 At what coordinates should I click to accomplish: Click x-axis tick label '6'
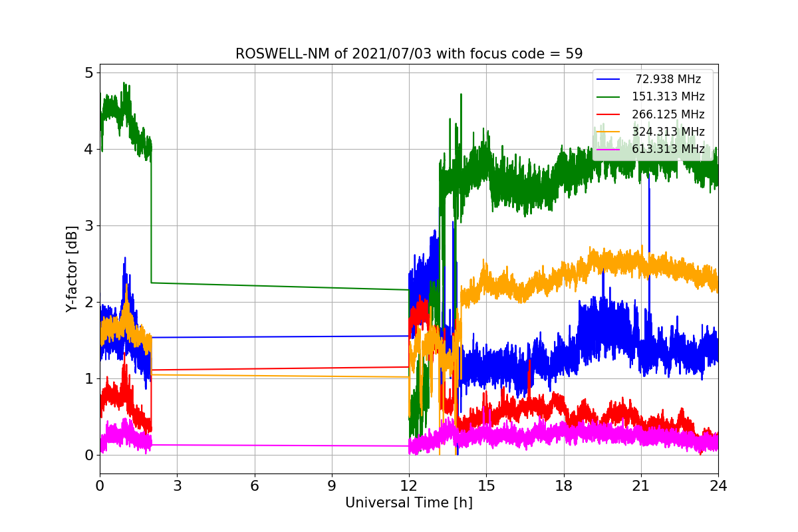pyautogui.click(x=254, y=485)
